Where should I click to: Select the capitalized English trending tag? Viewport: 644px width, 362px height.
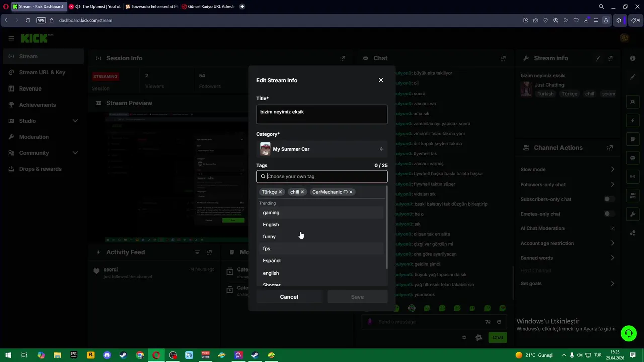click(321, 225)
